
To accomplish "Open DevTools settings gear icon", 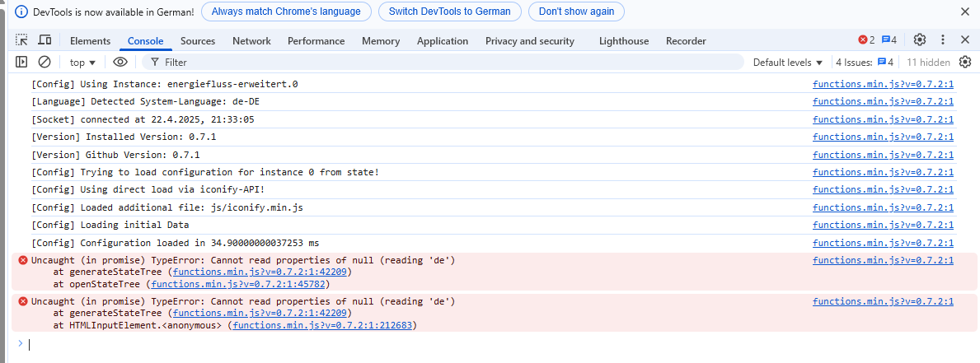I will point(920,40).
